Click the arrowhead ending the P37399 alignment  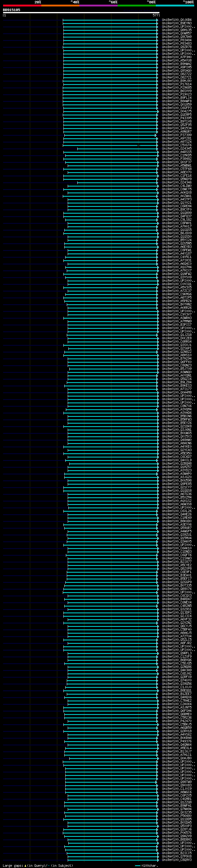pos(155,135)
